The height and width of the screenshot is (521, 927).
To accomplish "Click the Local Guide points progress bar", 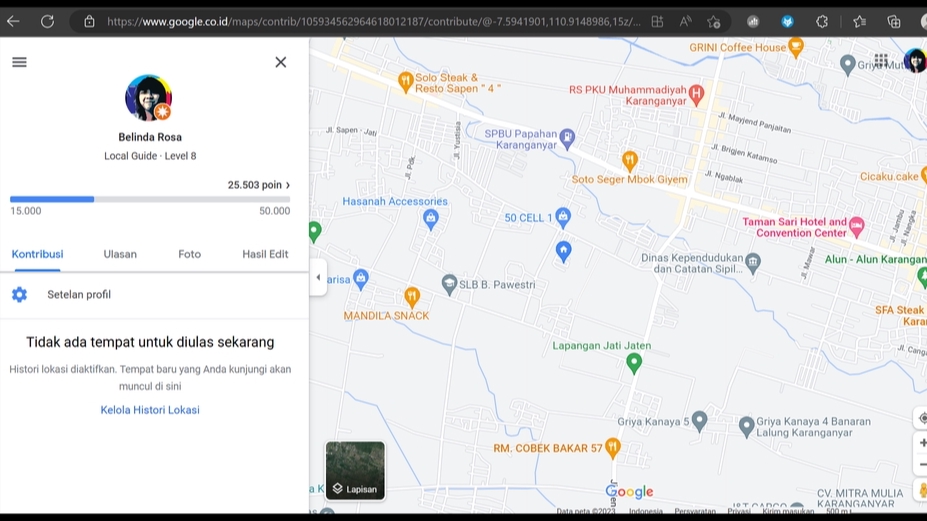I will click(150, 199).
